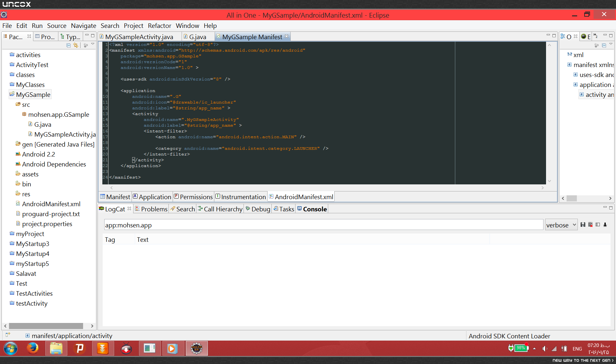This screenshot has width=616, height=364.
Task: Maximize the editor area
Action: pos(554,36)
